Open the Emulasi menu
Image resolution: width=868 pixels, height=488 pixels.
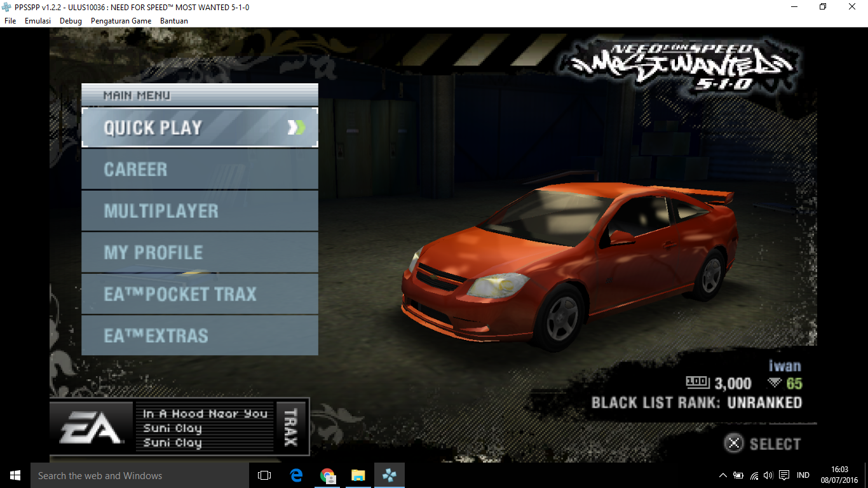(x=37, y=21)
